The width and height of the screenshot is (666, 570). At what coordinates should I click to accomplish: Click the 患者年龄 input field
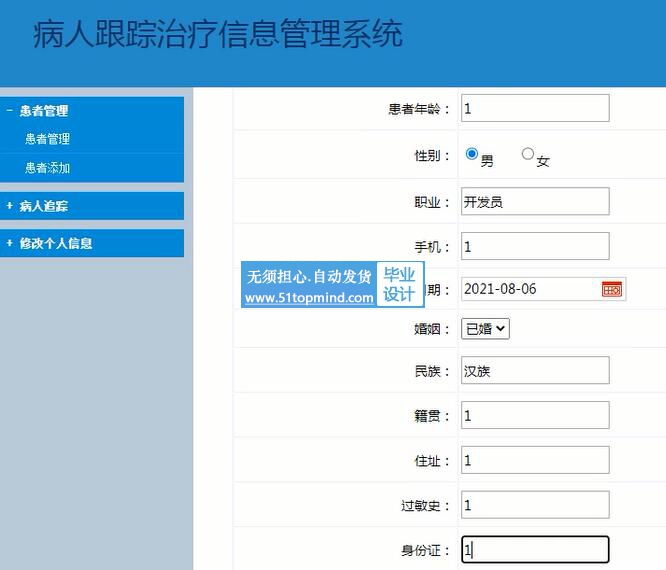535,108
